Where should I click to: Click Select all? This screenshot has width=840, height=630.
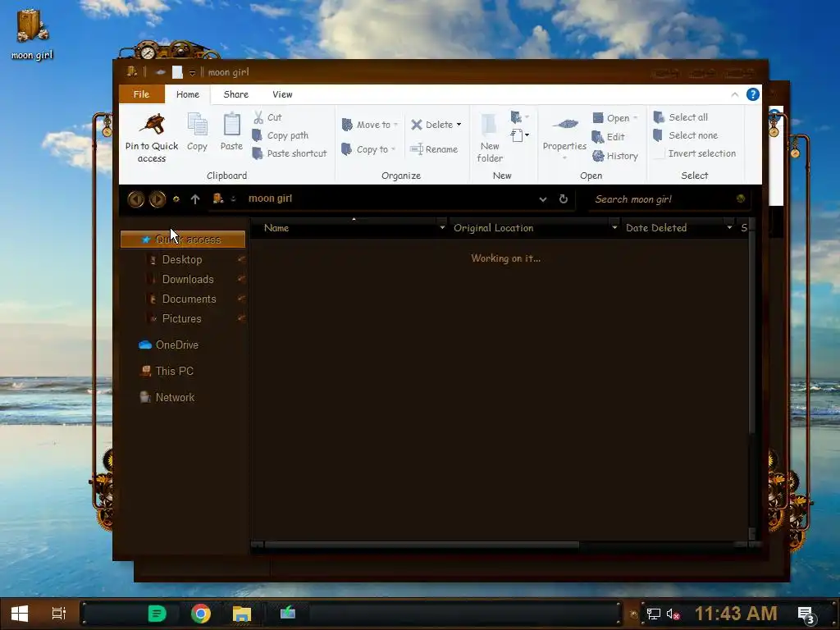pos(681,117)
